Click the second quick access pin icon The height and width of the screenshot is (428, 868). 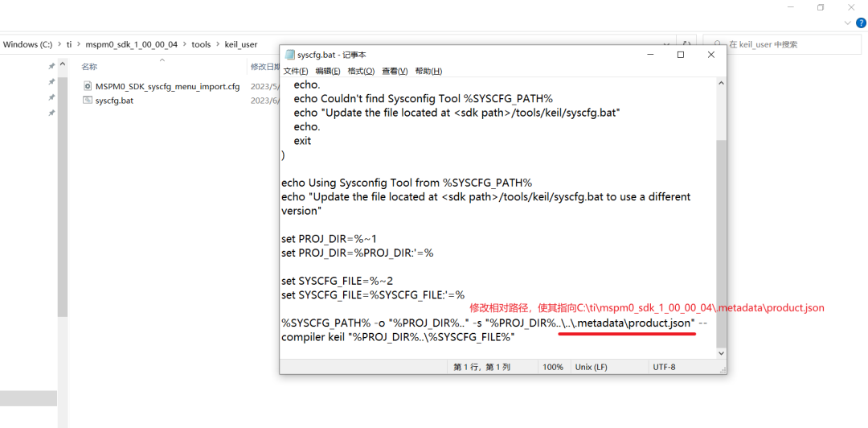[51, 81]
